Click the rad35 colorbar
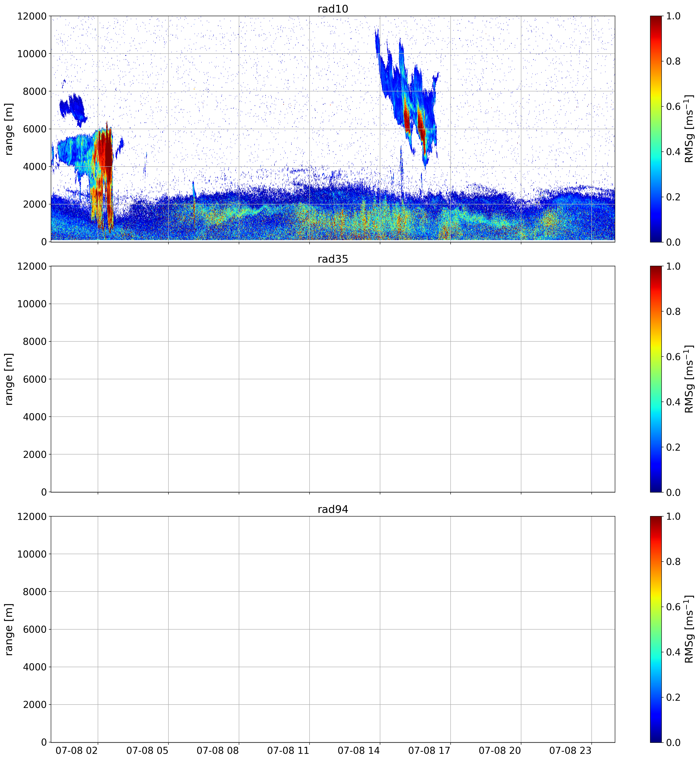700x760 pixels. (656, 379)
